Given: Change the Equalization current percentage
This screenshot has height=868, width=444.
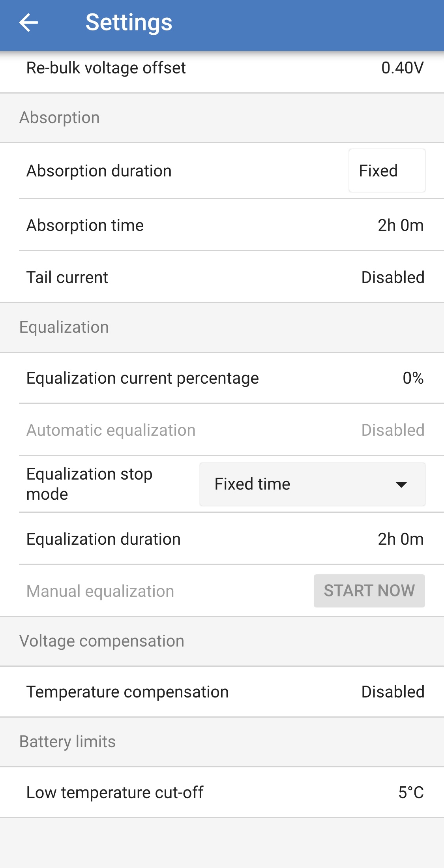Looking at the screenshot, I should click(413, 378).
